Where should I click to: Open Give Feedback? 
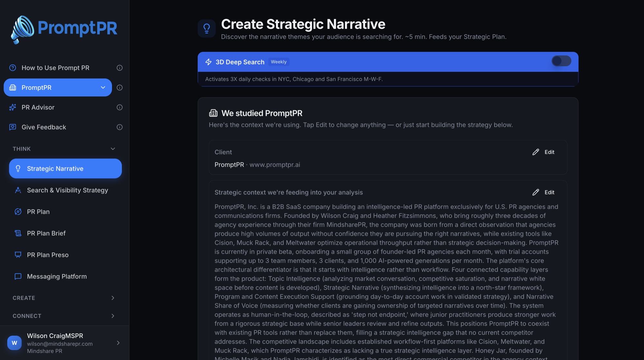point(44,127)
